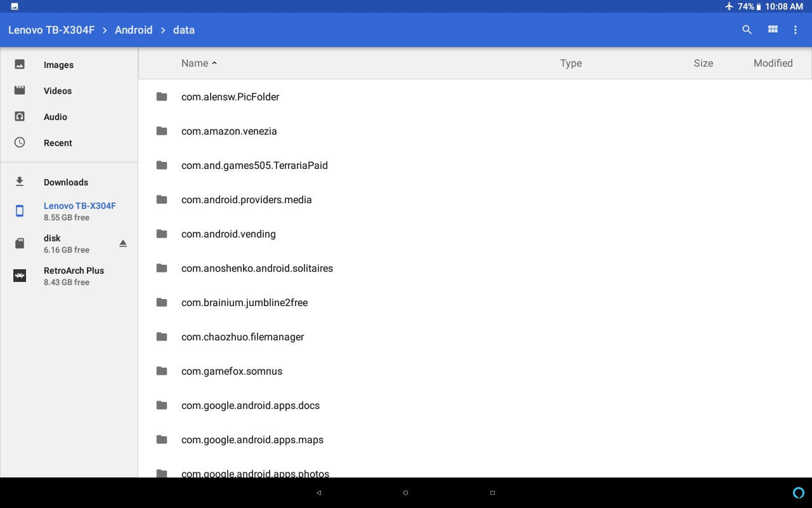Select the Lenovo TB-X304F device icon
Screen dimensions: 812x508
20,211
